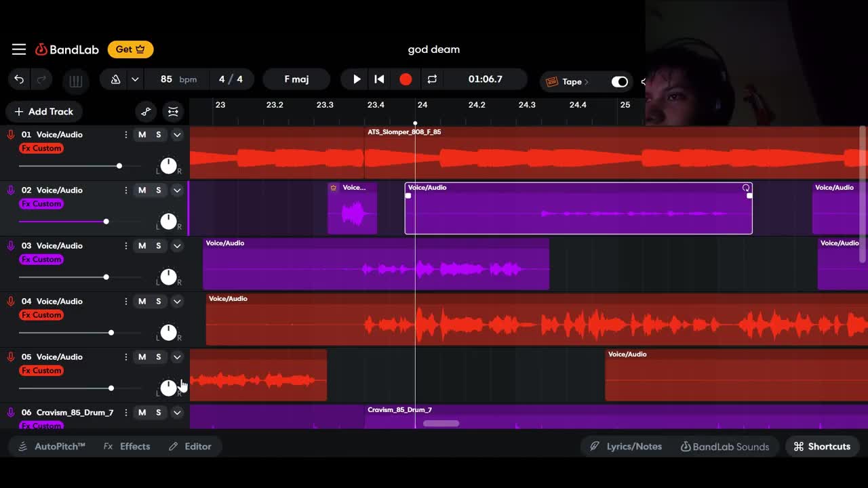Open Fx Custom on track 02
This screenshot has width=868, height=488.
41,204
